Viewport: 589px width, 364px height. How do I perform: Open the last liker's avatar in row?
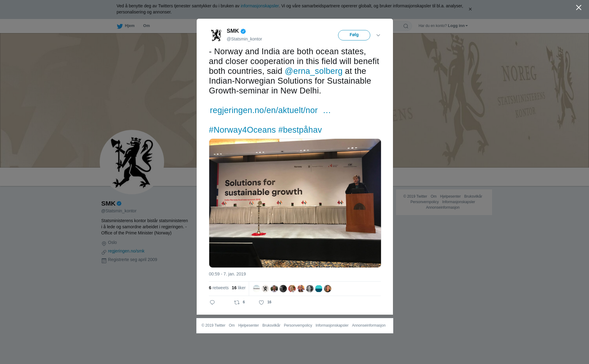point(328,288)
